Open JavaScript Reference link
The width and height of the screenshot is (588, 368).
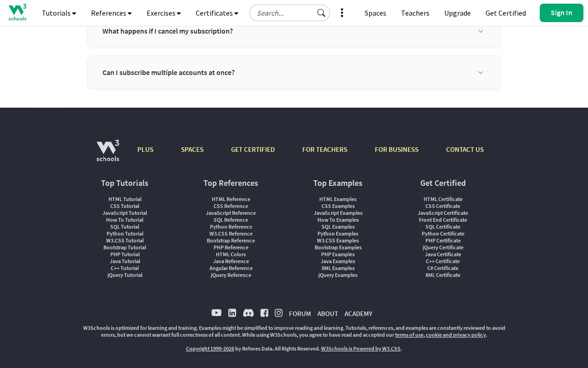click(231, 213)
